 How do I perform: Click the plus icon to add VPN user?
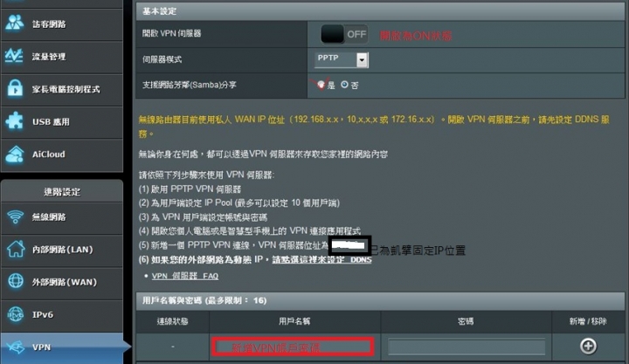[588, 346]
